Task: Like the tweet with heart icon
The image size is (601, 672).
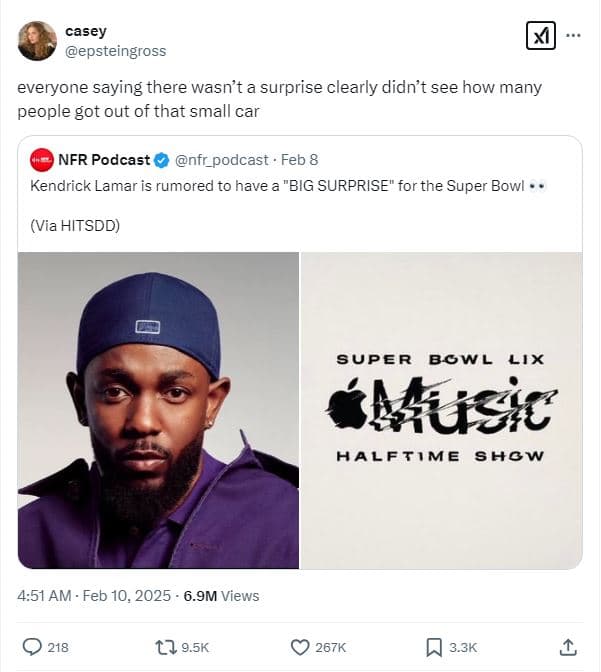Action: 300,647
